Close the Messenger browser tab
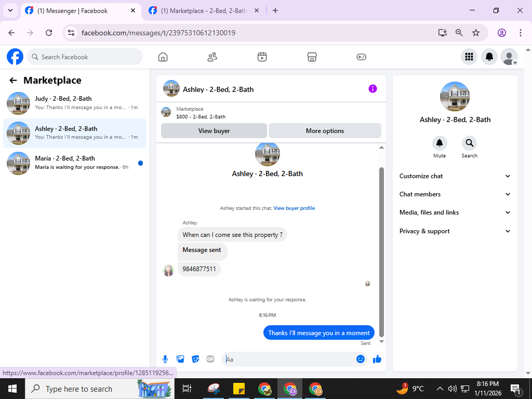Viewport: 532px width, 399px height. [133, 10]
